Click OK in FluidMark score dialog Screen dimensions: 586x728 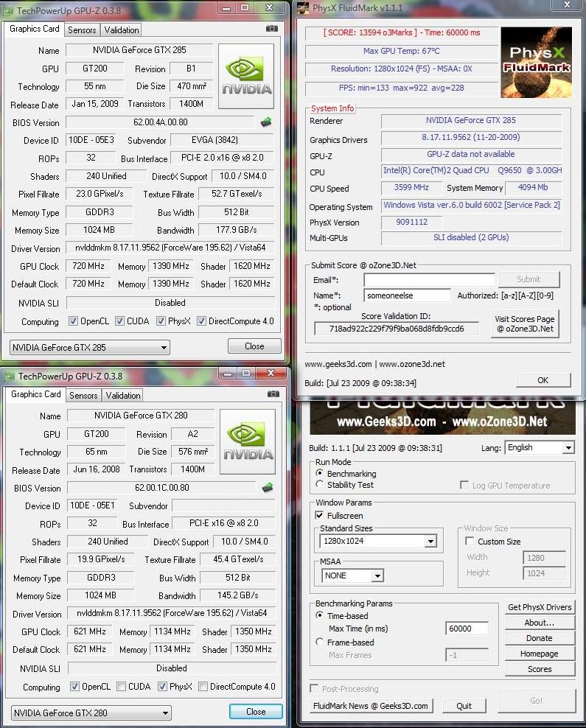[543, 380]
